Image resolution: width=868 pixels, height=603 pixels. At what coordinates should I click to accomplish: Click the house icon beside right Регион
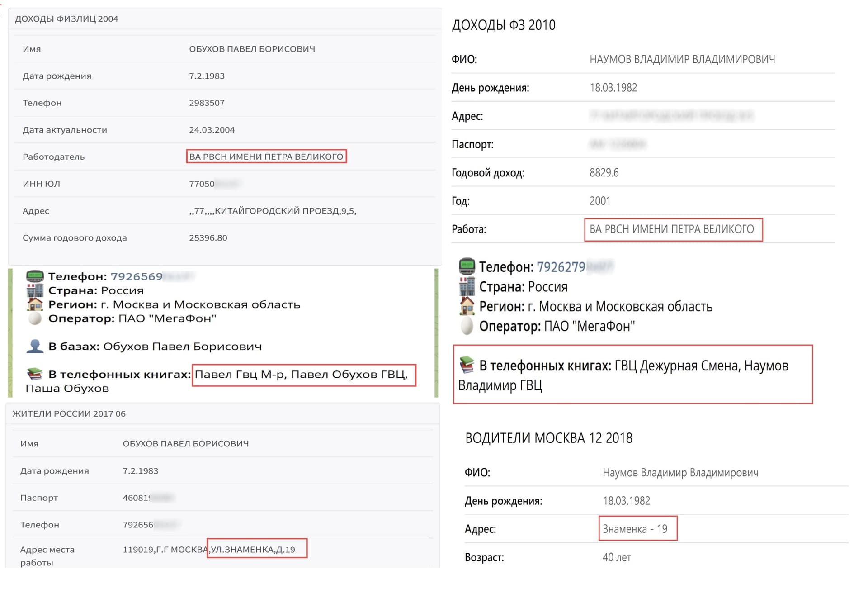pyautogui.click(x=467, y=306)
